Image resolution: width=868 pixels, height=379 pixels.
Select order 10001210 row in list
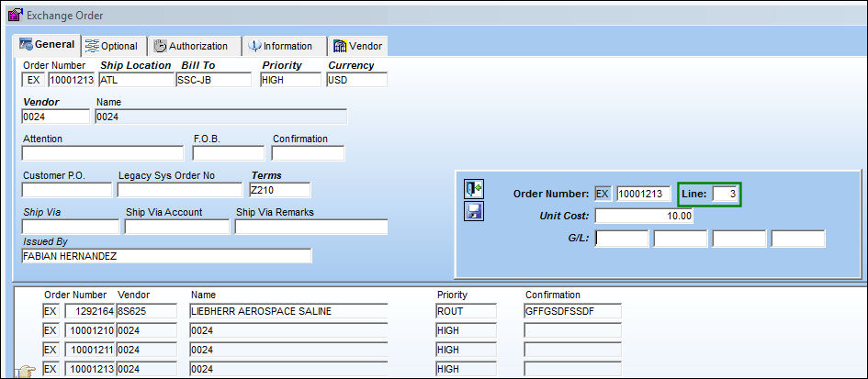[333, 331]
